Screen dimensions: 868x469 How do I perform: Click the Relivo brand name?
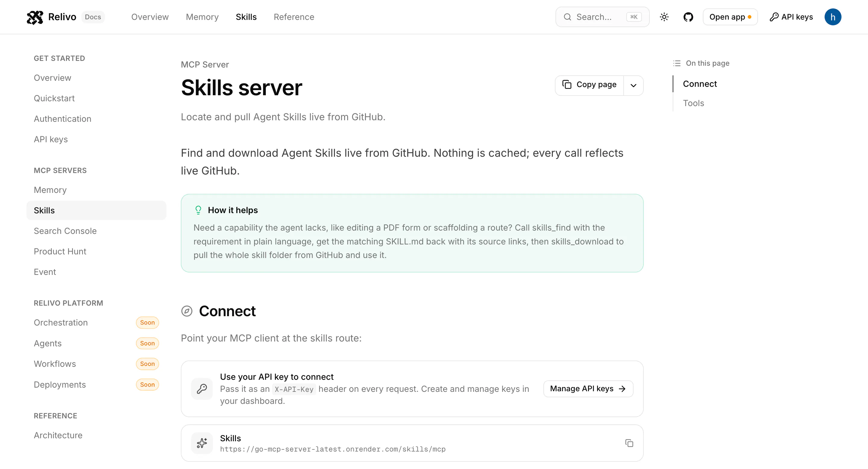click(x=62, y=17)
